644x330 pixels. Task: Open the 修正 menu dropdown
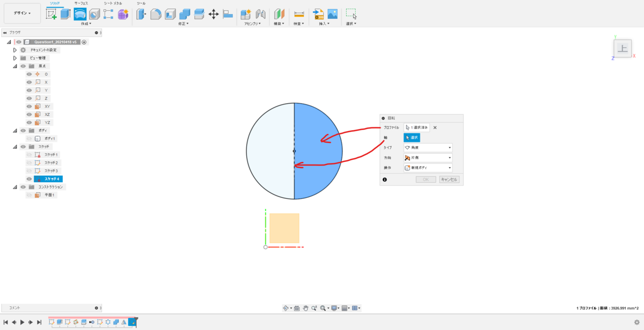point(184,24)
